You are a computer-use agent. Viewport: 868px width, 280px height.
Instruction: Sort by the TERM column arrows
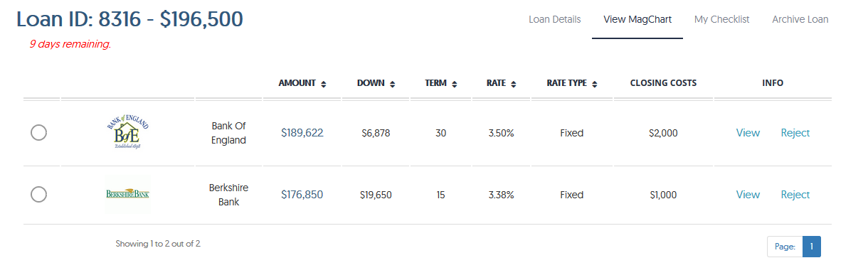pos(455,84)
